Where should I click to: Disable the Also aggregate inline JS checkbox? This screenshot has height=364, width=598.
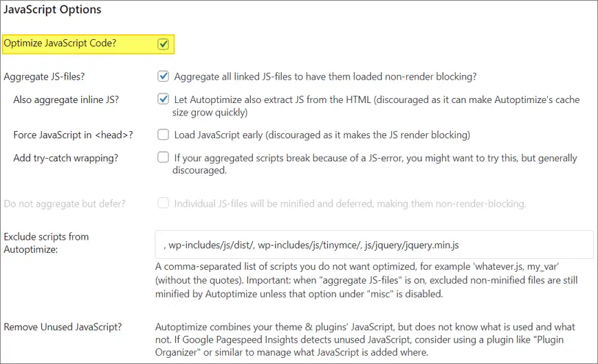click(163, 99)
